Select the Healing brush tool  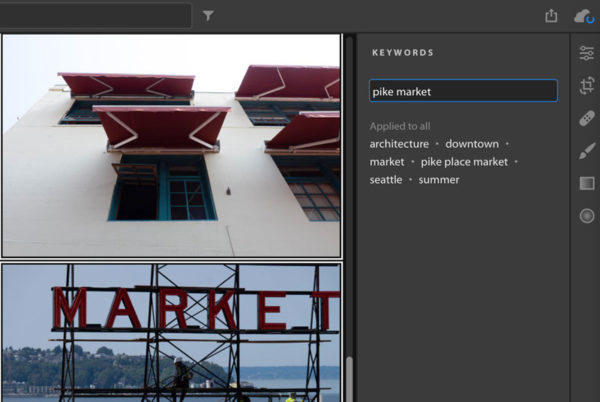point(587,118)
